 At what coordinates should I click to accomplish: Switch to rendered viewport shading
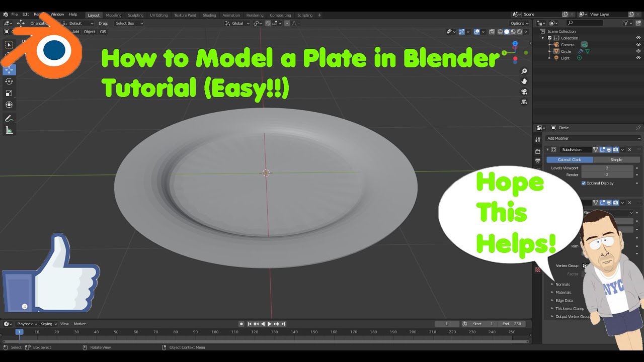point(520,32)
